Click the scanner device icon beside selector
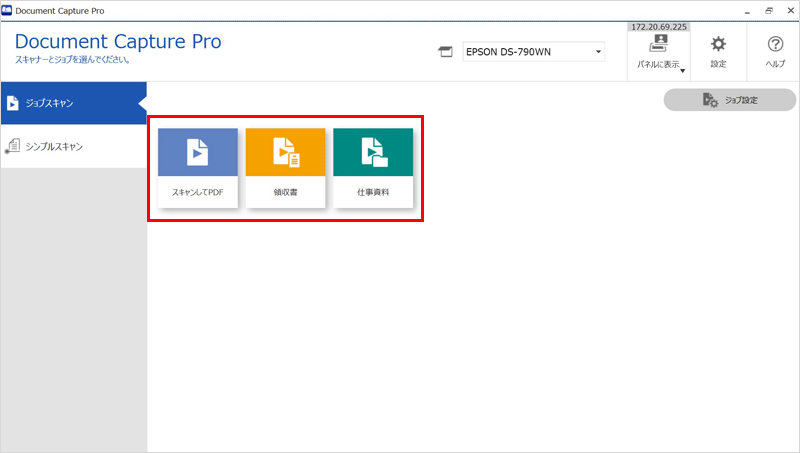This screenshot has width=800, height=453. click(446, 52)
